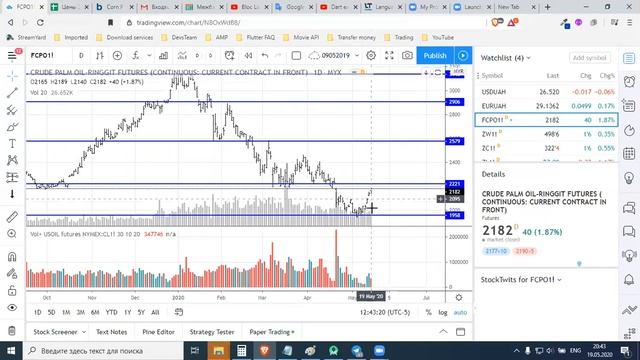Open the calendar sidebar panel
Viewport: 640px width, 360px height.
point(629,154)
